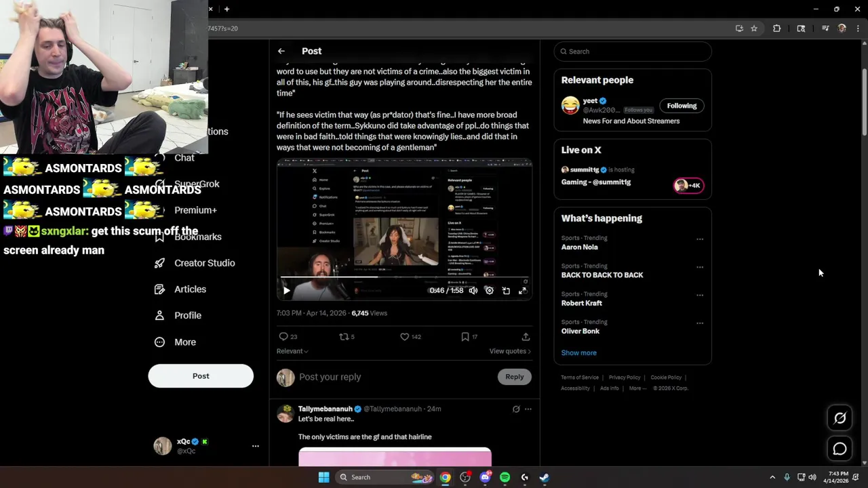Expand the More footer dropdown
868x488 pixels.
click(x=637, y=388)
